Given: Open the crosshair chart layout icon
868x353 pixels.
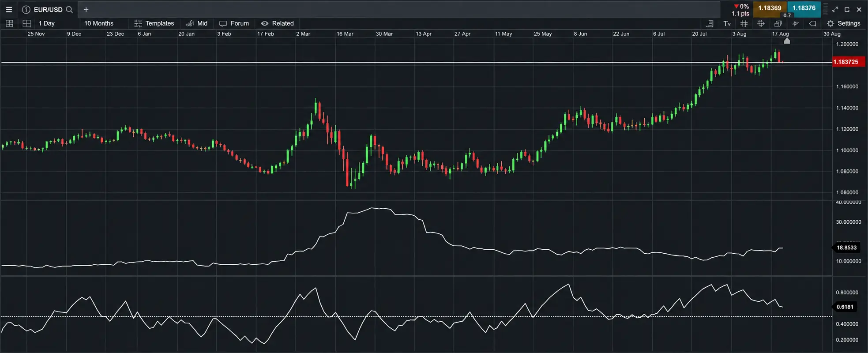Looking at the screenshot, I should pos(9,23).
